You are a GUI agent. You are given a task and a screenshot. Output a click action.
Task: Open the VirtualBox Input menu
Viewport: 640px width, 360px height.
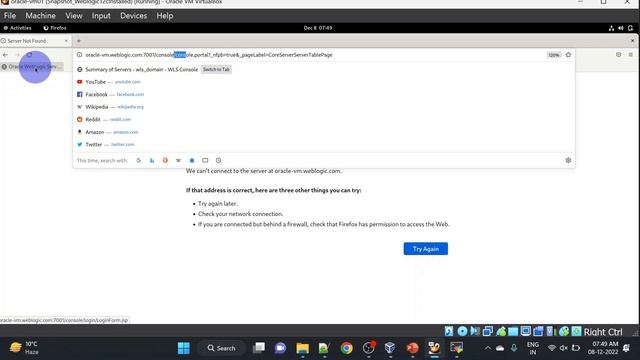coord(101,16)
